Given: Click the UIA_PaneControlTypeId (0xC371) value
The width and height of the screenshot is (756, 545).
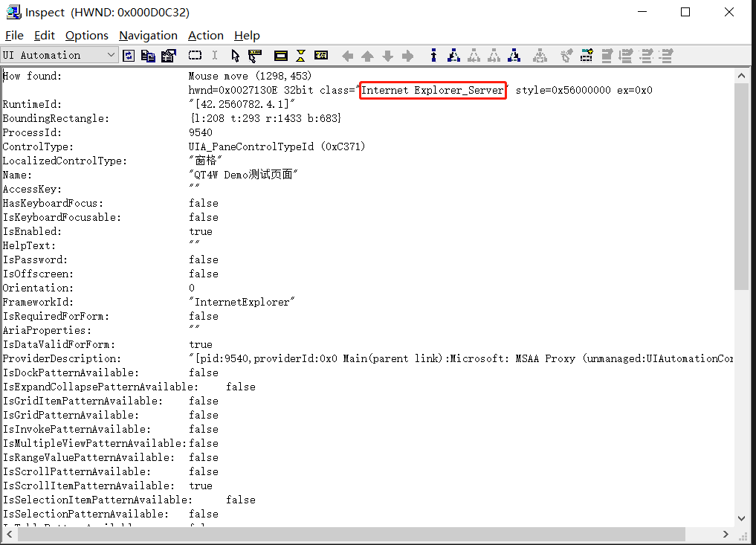Looking at the screenshot, I should click(277, 146).
